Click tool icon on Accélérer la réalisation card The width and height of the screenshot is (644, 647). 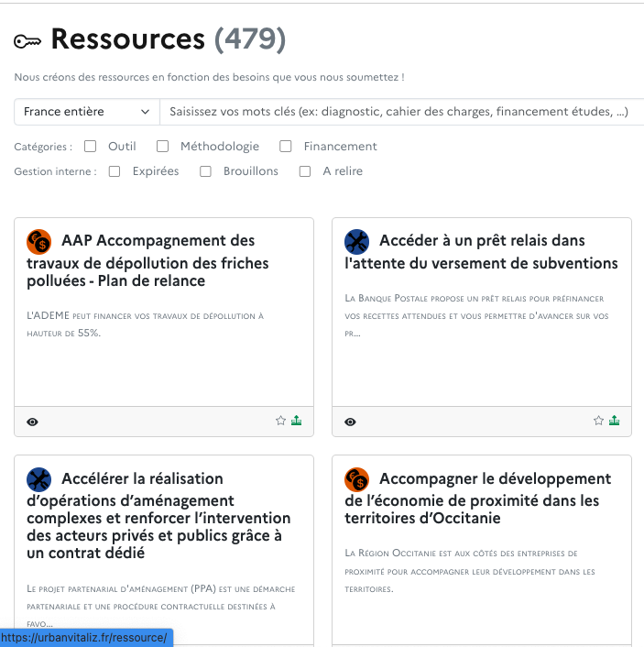38,479
